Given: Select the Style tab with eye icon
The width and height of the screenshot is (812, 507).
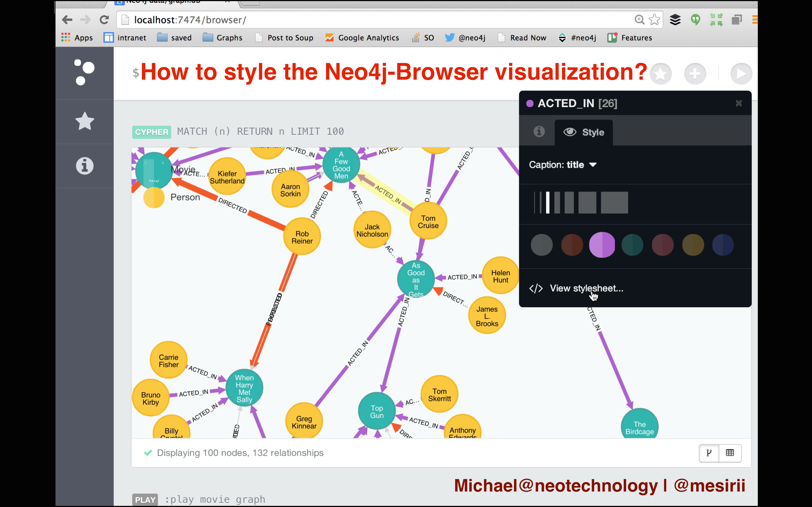Looking at the screenshot, I should [x=584, y=133].
